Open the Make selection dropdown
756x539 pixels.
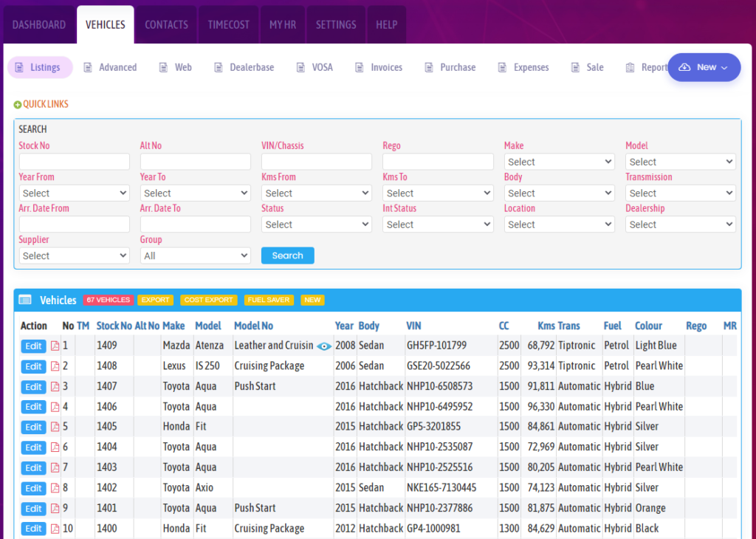tap(559, 161)
